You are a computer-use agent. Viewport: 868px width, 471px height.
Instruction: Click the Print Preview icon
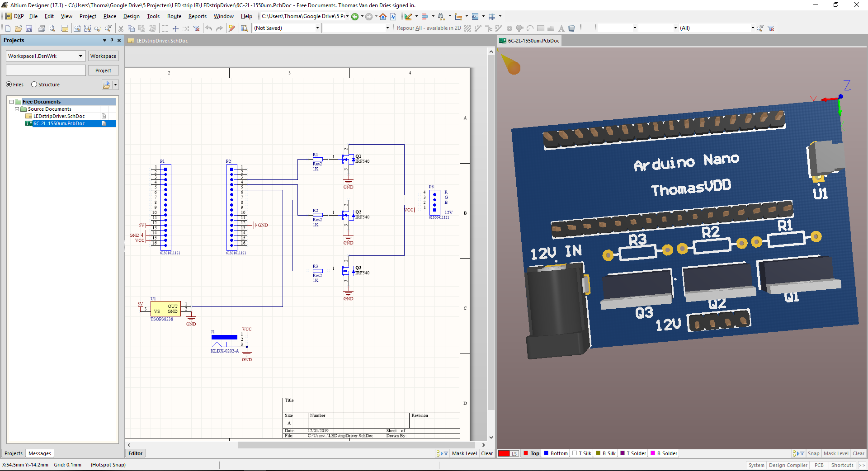click(x=52, y=28)
